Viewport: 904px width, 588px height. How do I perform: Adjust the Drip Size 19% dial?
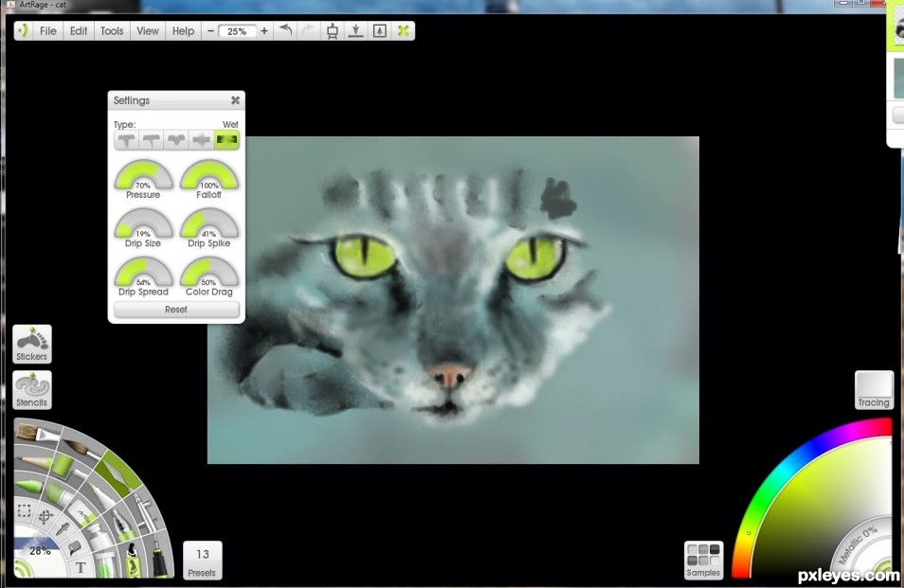[x=143, y=223]
